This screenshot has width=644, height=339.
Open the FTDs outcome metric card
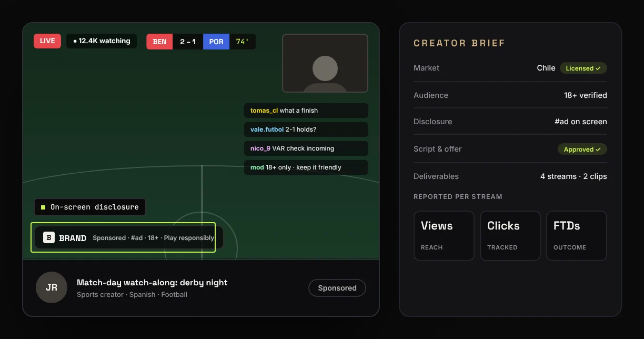click(x=577, y=236)
